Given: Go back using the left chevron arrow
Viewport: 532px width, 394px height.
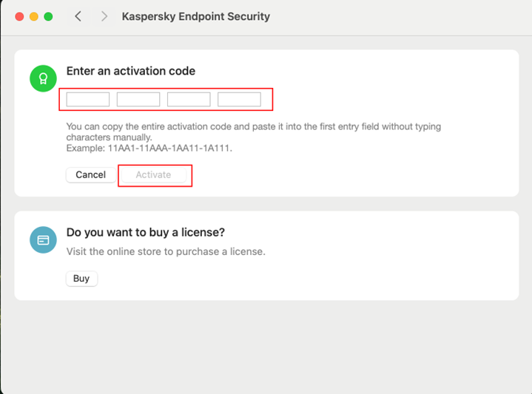Looking at the screenshot, I should pyautogui.click(x=78, y=16).
